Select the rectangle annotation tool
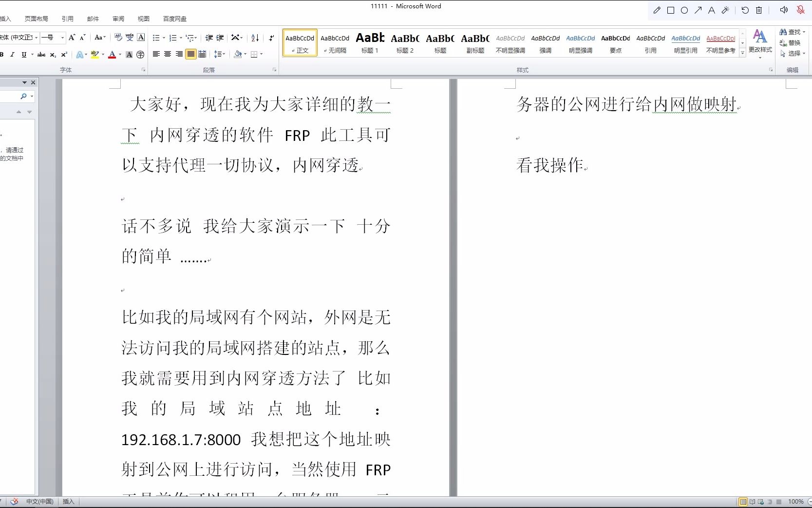This screenshot has width=812, height=508. 671,10
